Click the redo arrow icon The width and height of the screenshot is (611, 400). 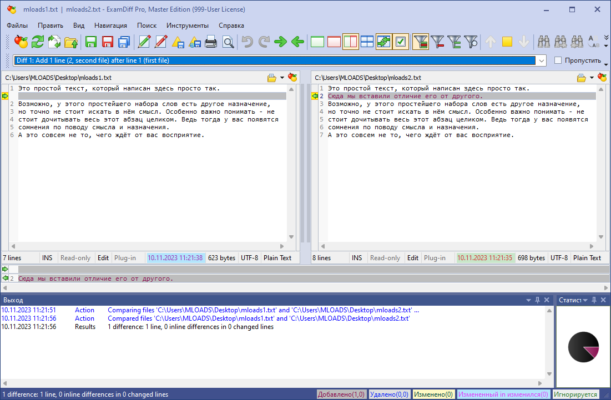264,42
